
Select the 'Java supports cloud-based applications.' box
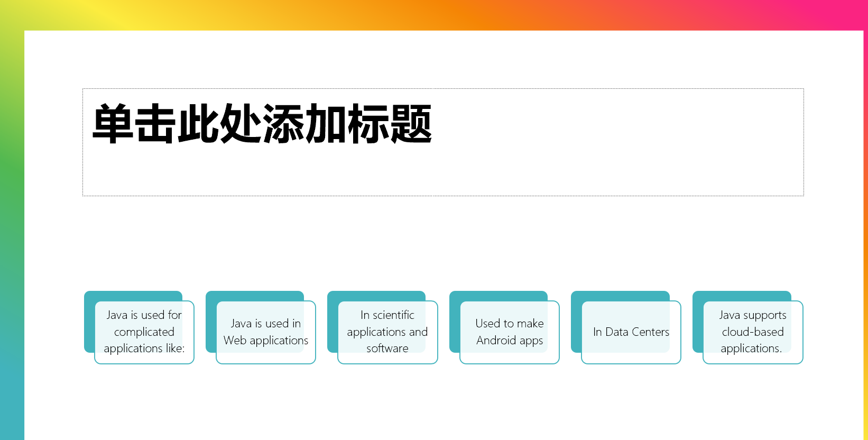click(753, 332)
